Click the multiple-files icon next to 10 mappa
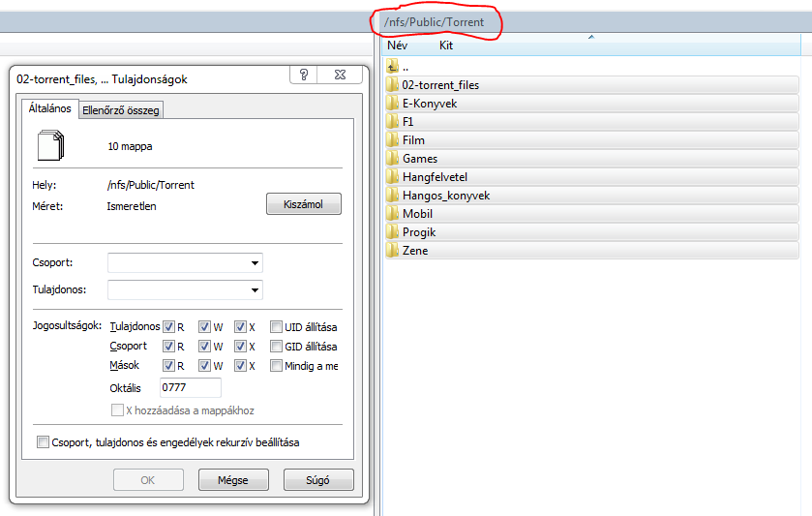This screenshot has height=516, width=812. (50, 145)
